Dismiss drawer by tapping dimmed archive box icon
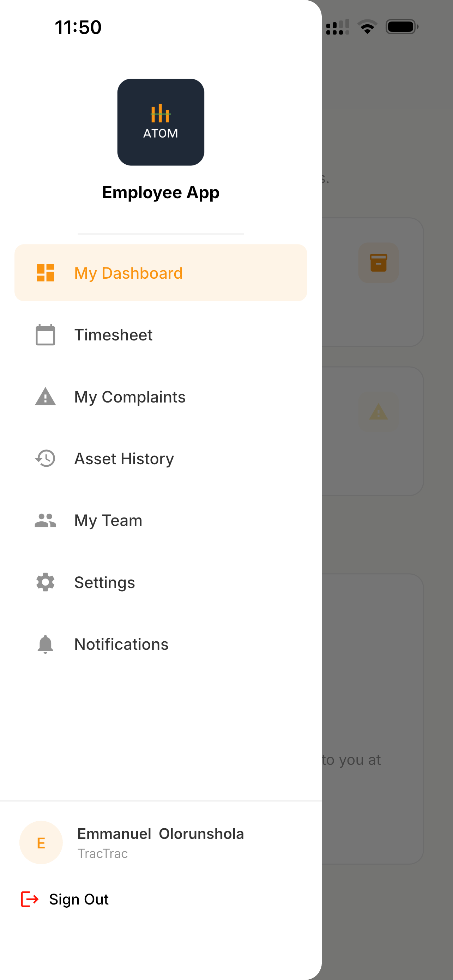 379,262
